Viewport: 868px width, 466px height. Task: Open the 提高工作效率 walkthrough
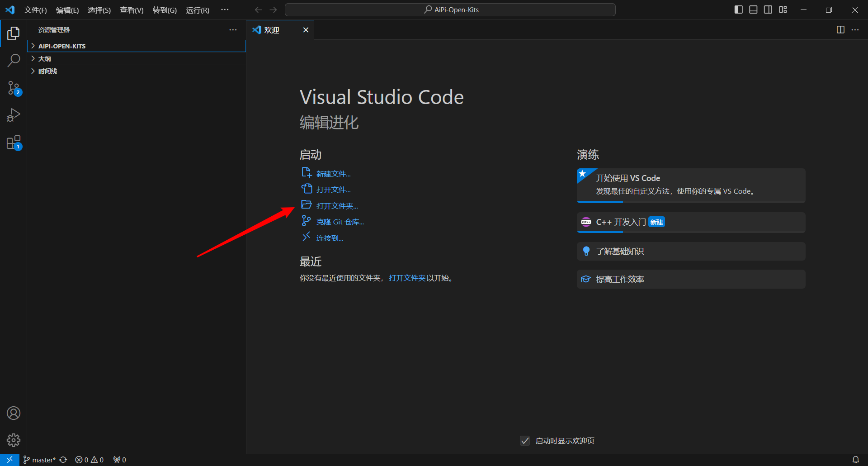pos(691,279)
